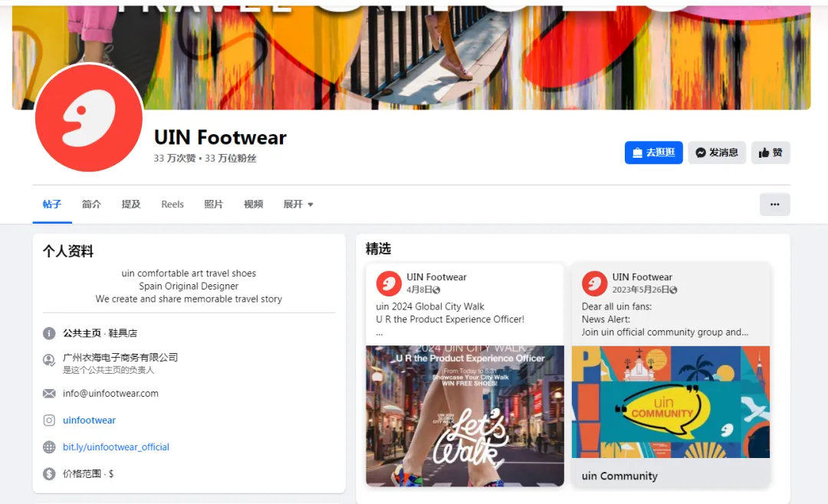Image resolution: width=828 pixels, height=504 pixels.
Task: Click the envelope icon next to info@uinfootwear.com
Action: 49,393
